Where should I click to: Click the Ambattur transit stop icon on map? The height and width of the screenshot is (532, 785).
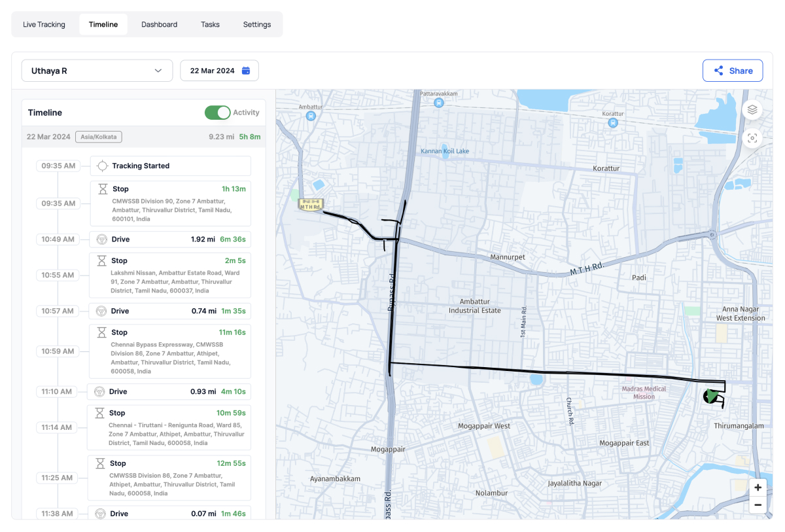[x=310, y=116]
